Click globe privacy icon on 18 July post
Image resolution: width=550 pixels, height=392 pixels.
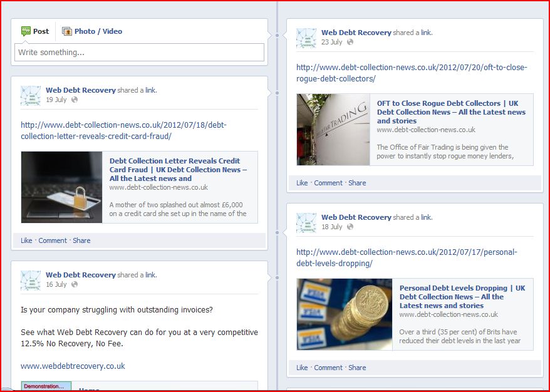350,227
